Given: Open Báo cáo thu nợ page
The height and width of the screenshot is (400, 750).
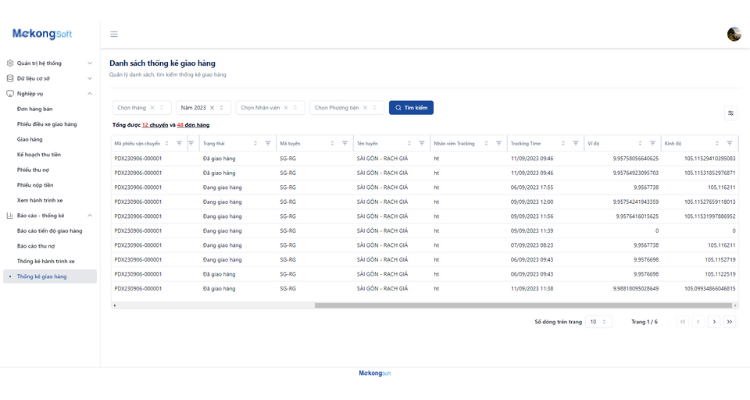Looking at the screenshot, I should pos(36,246).
